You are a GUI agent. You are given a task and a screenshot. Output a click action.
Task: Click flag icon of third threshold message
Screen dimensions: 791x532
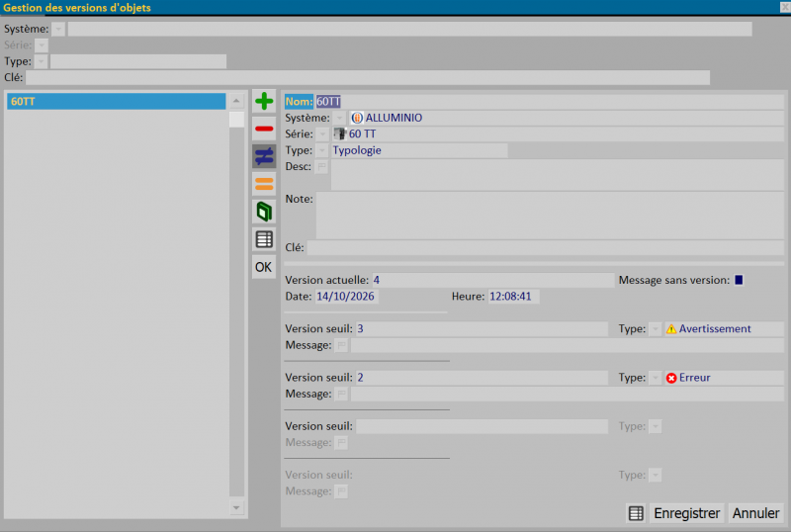(x=341, y=443)
